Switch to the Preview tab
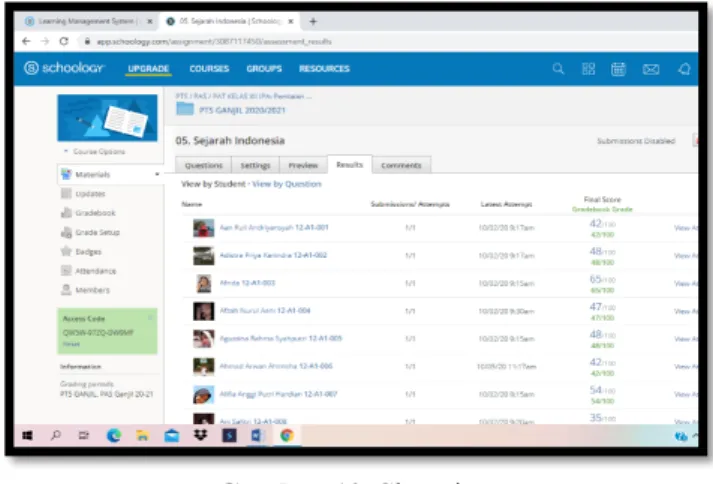The width and height of the screenshot is (713, 484). [x=303, y=165]
